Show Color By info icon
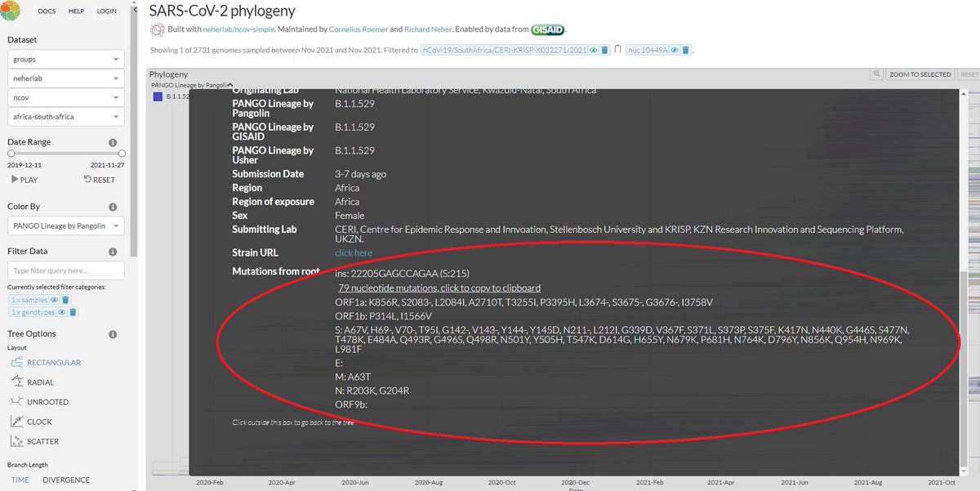The width and height of the screenshot is (980, 491). (113, 208)
